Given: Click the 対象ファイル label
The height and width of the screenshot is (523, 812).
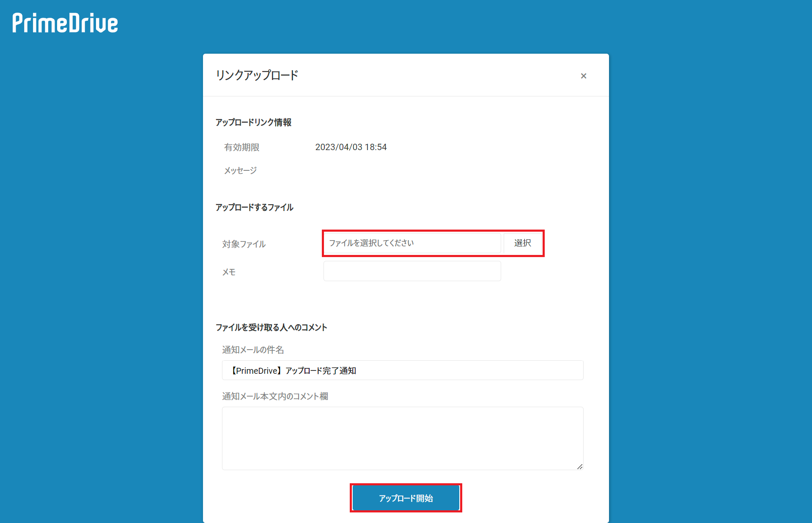Looking at the screenshot, I should coord(244,244).
